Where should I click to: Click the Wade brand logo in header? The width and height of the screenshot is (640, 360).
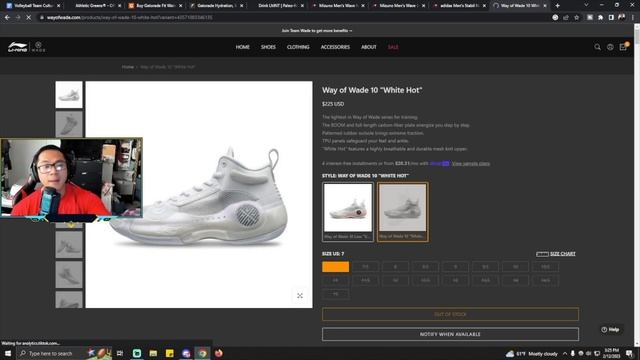[x=38, y=47]
